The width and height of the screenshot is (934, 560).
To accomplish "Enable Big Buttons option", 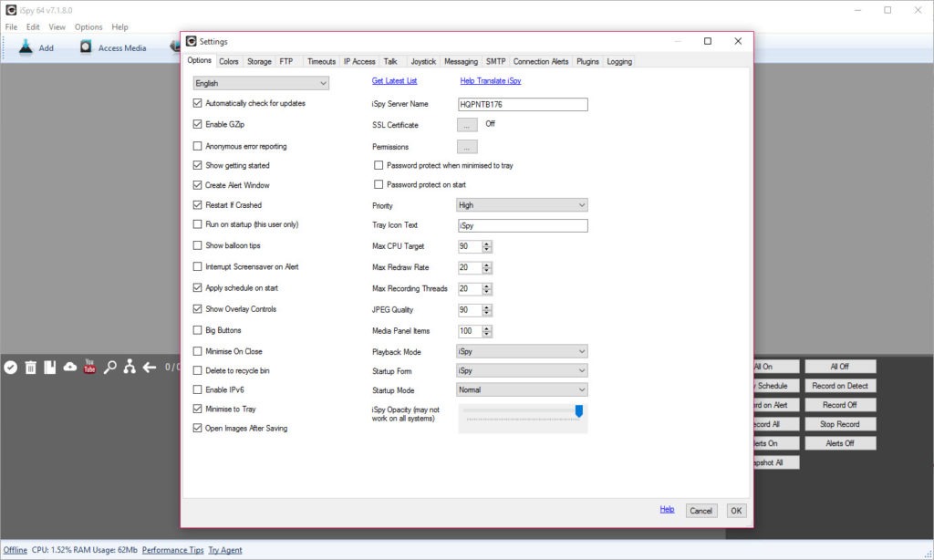I will tap(197, 330).
